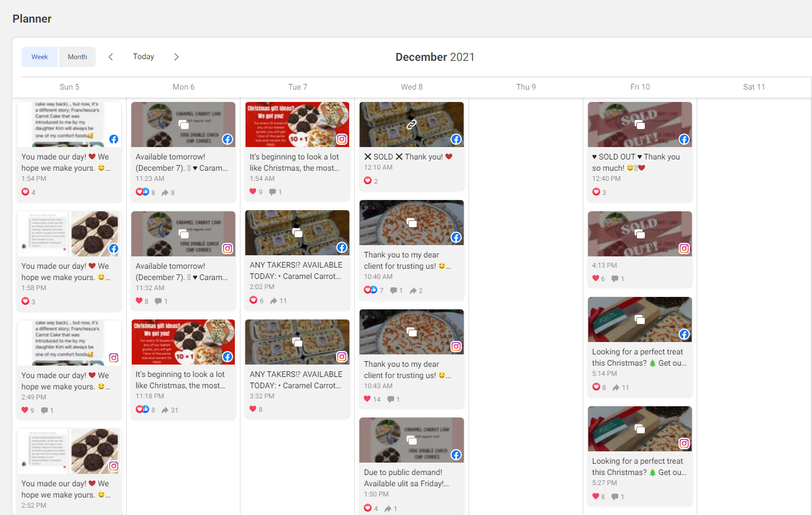
Task: Open the 'Due to public demand!' post caption
Action: pos(407,478)
